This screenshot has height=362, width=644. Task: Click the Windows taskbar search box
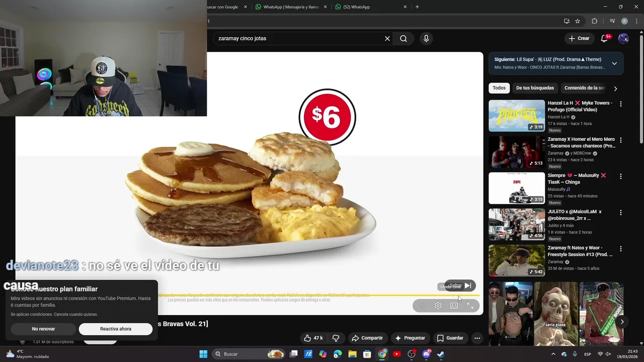(x=249, y=354)
